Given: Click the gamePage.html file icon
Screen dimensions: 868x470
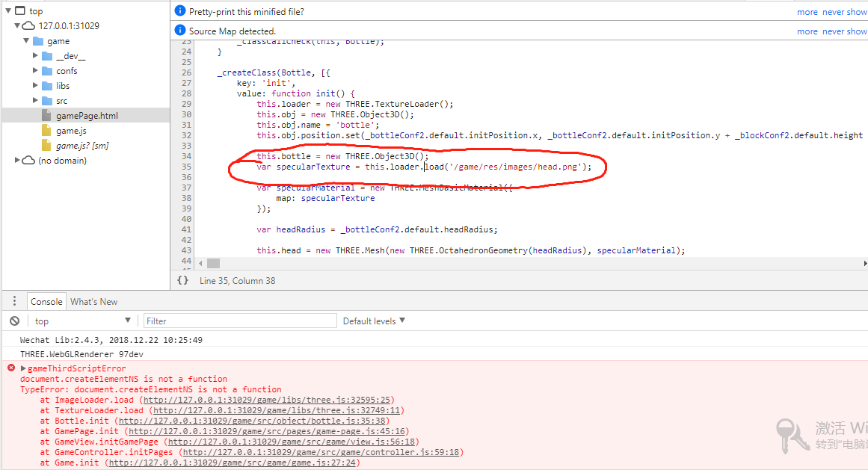Looking at the screenshot, I should (46, 116).
